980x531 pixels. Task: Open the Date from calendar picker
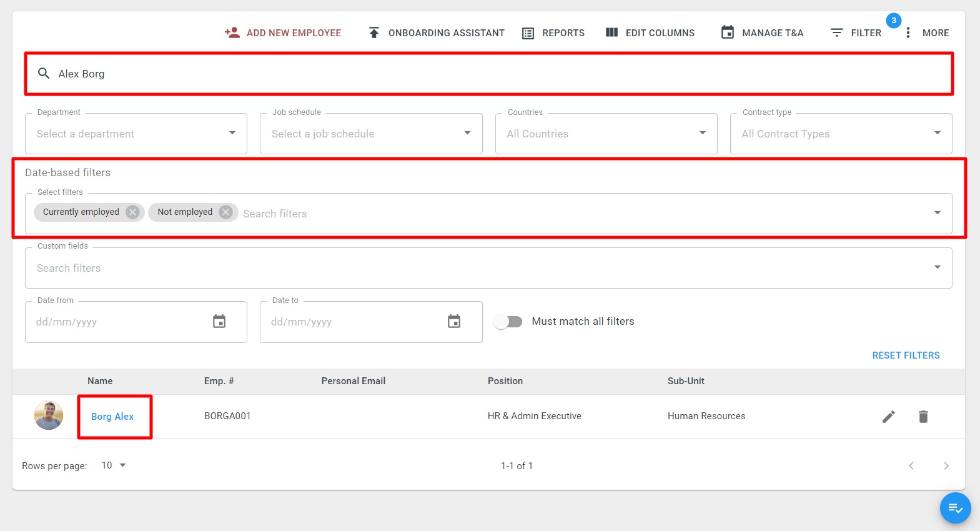pyautogui.click(x=219, y=321)
